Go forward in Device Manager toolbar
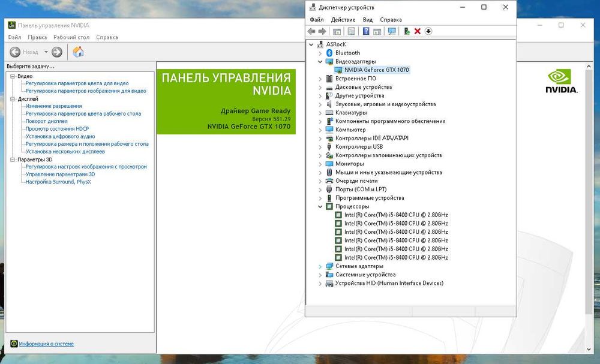The image size is (600, 364). point(322,31)
